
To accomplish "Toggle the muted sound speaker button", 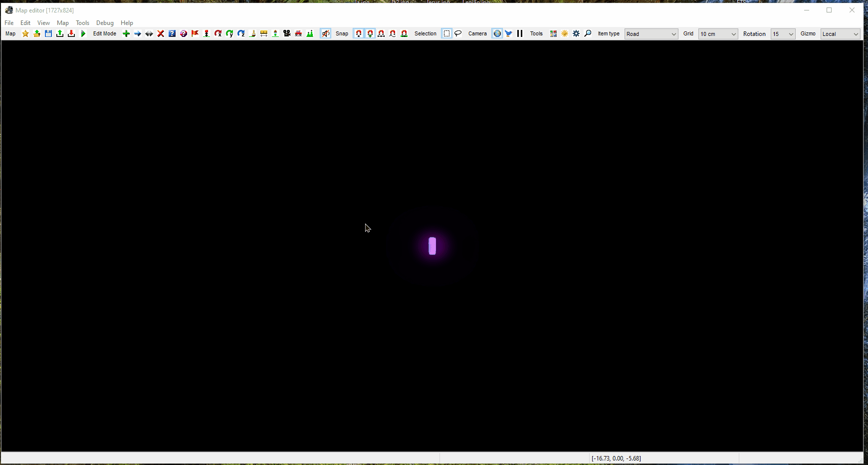I will [x=325, y=33].
